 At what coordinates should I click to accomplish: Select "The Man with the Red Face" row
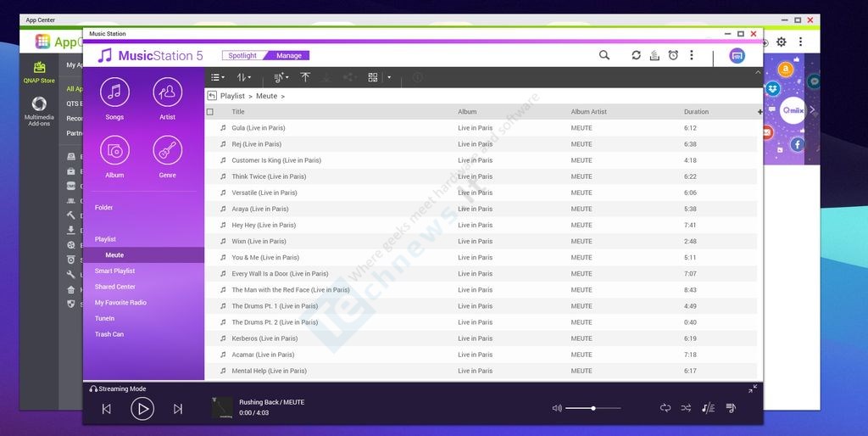point(481,290)
